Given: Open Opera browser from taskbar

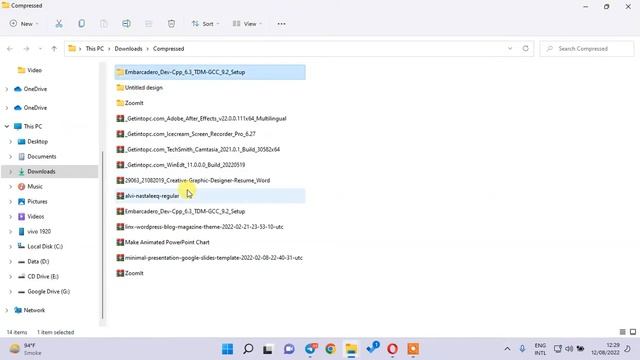Looking at the screenshot, I should [392, 349].
